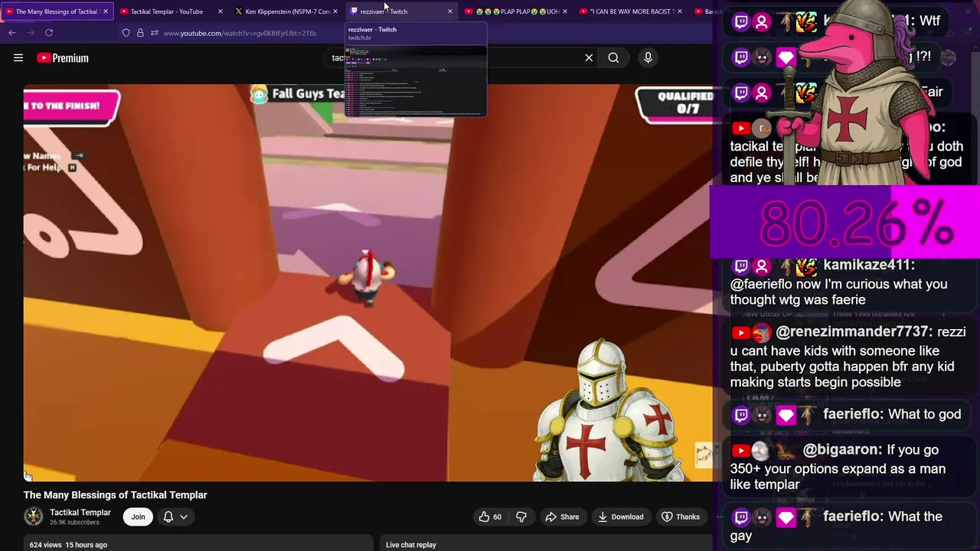The height and width of the screenshot is (551, 980).
Task: Click faerieflo's 'What to god' message
Action: pyautogui.click(x=846, y=415)
